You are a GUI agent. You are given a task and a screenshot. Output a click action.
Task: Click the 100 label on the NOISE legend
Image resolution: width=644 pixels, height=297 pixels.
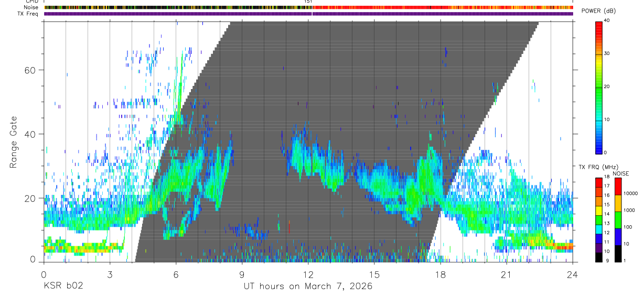628,227
